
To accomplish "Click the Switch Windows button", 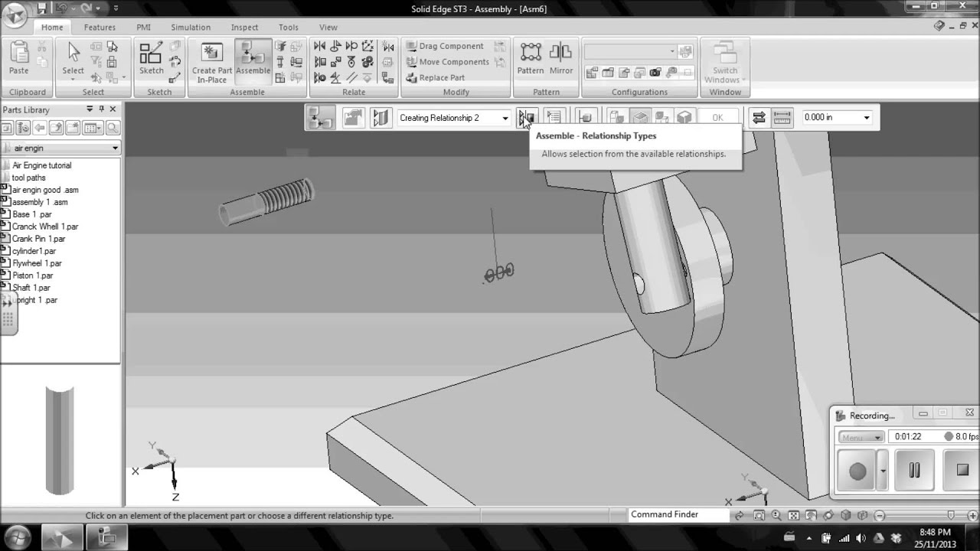I will (x=724, y=63).
